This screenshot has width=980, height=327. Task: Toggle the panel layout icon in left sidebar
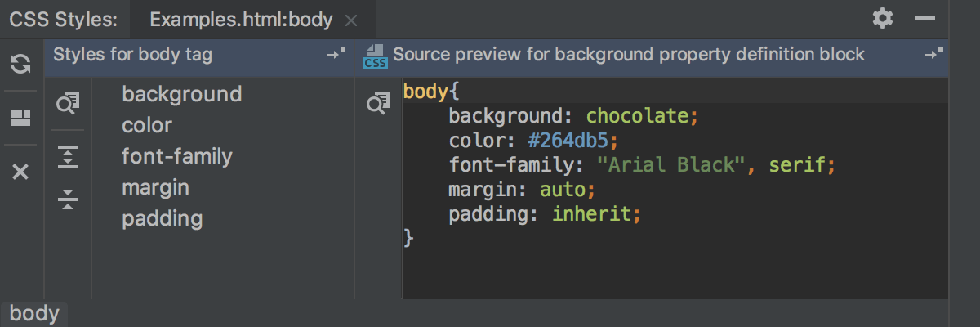point(20,119)
